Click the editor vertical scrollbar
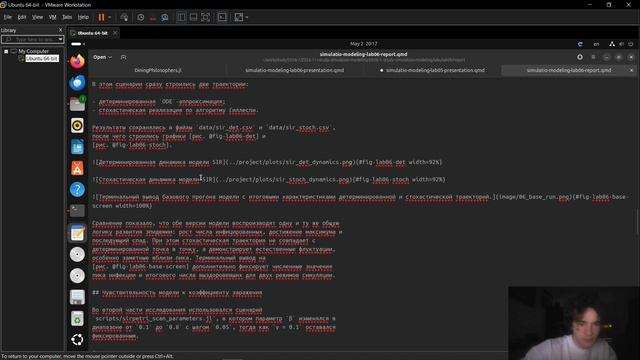Image resolution: width=640 pixels, height=360 pixels. pyautogui.click(x=637, y=222)
